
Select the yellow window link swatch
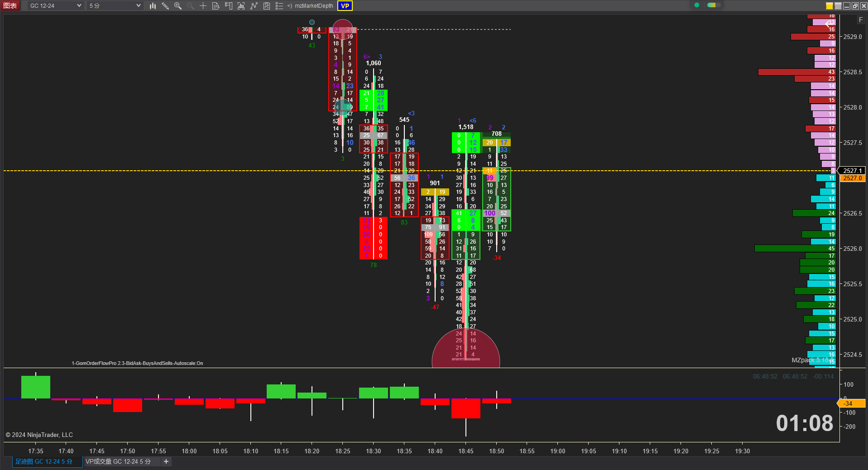pos(830,6)
